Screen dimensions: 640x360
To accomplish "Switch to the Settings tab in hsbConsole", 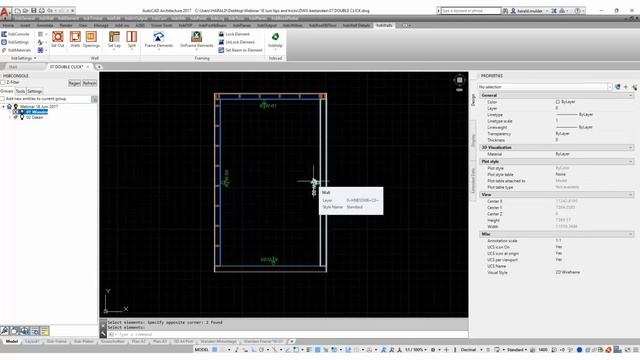I will pos(35,91).
